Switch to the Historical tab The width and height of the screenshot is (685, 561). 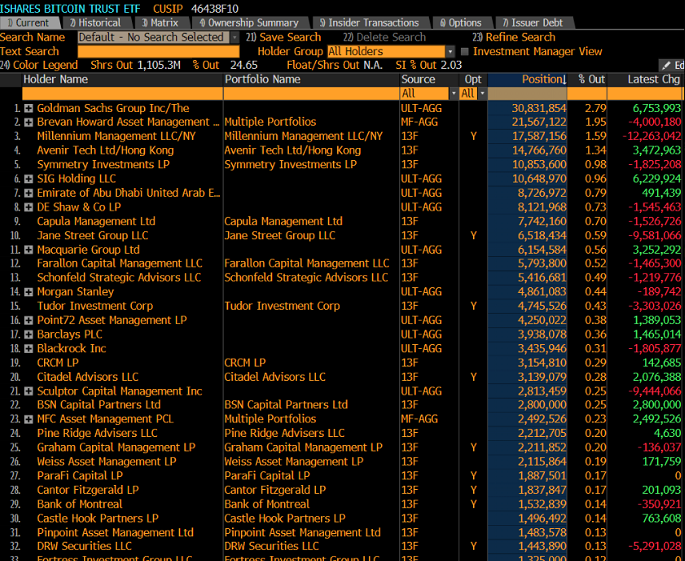pyautogui.click(x=95, y=23)
